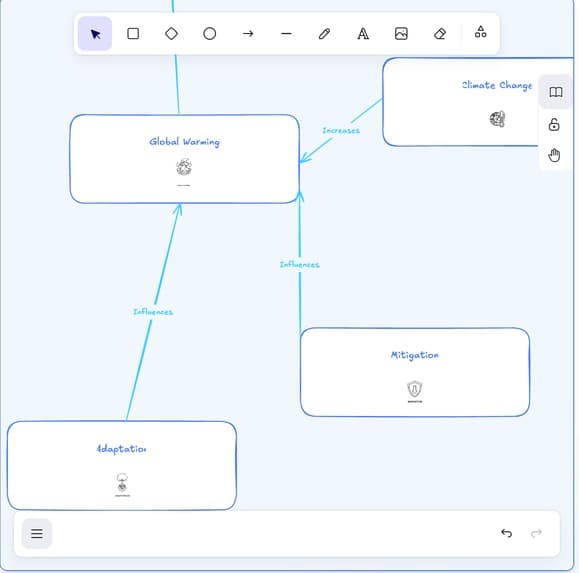579x573 pixels.
Task: Open the hamburger main menu
Action: pyautogui.click(x=37, y=533)
